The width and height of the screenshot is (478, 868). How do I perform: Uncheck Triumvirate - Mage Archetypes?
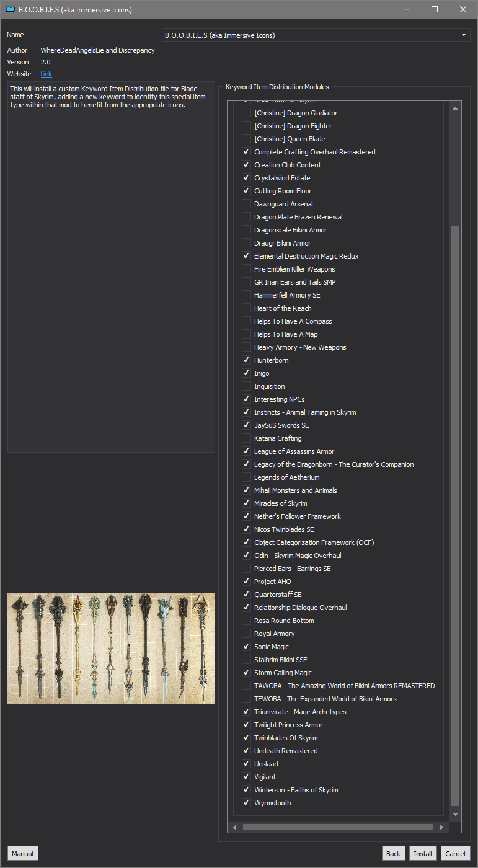[246, 712]
